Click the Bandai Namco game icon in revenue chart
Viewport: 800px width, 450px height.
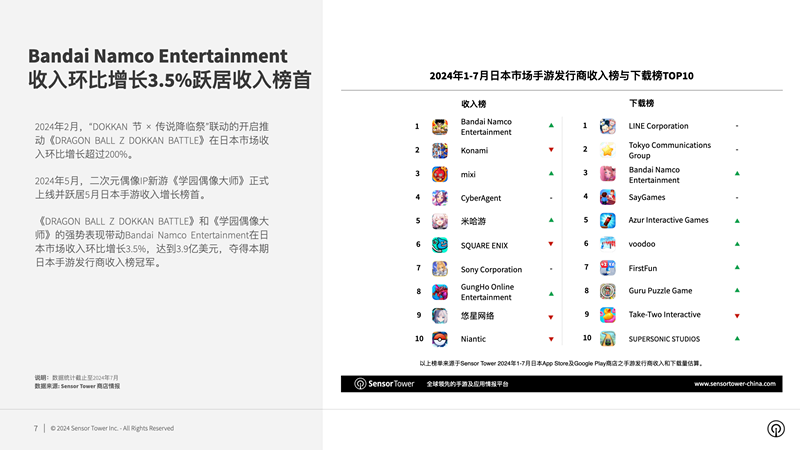click(x=440, y=127)
